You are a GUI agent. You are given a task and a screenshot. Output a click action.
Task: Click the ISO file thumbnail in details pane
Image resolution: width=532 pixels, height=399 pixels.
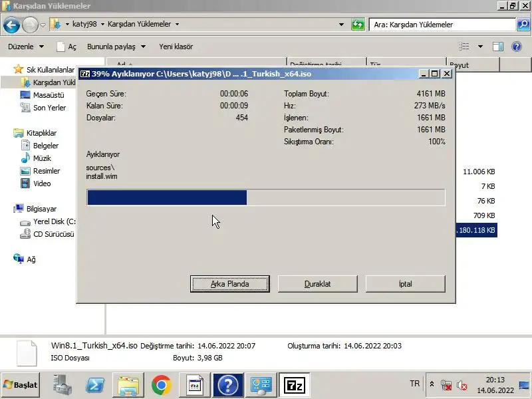(x=27, y=353)
